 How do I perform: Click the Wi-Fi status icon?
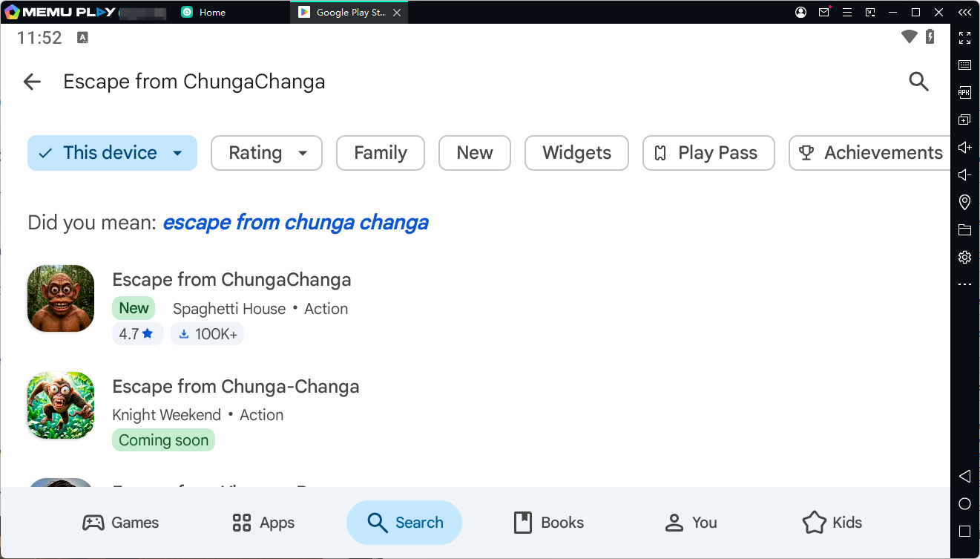[910, 37]
